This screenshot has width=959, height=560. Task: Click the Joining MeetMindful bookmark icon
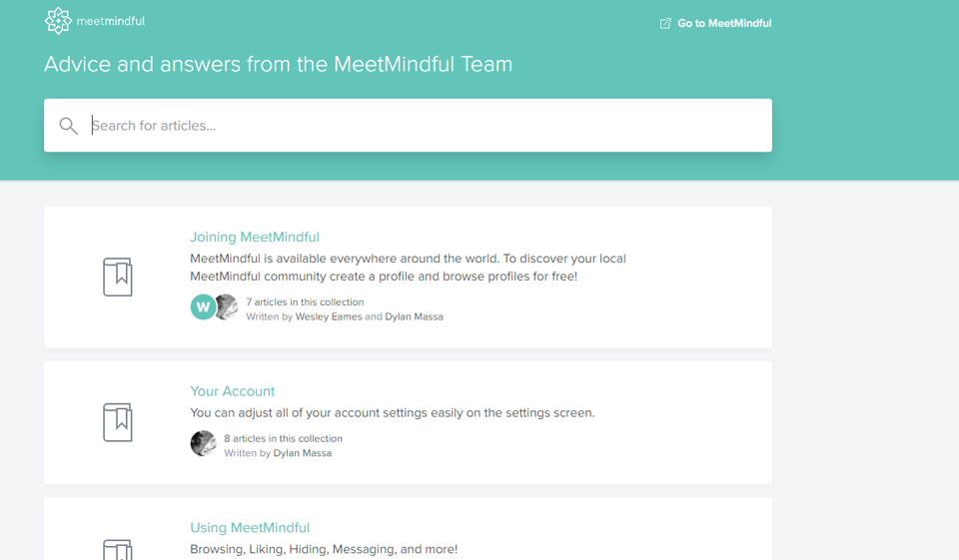[x=118, y=277]
